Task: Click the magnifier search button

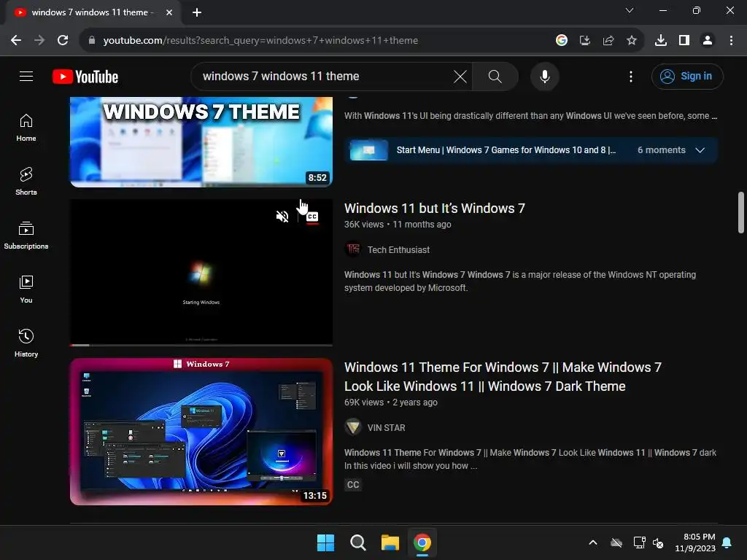Action: (x=495, y=76)
